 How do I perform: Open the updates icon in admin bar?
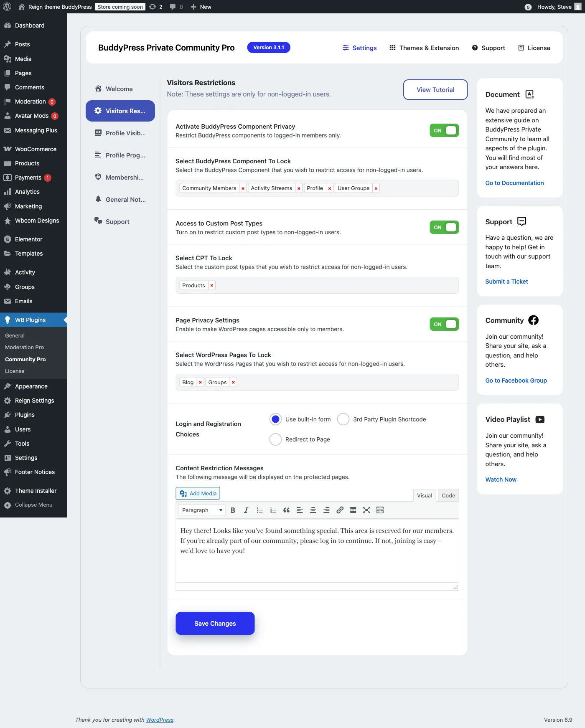156,7
